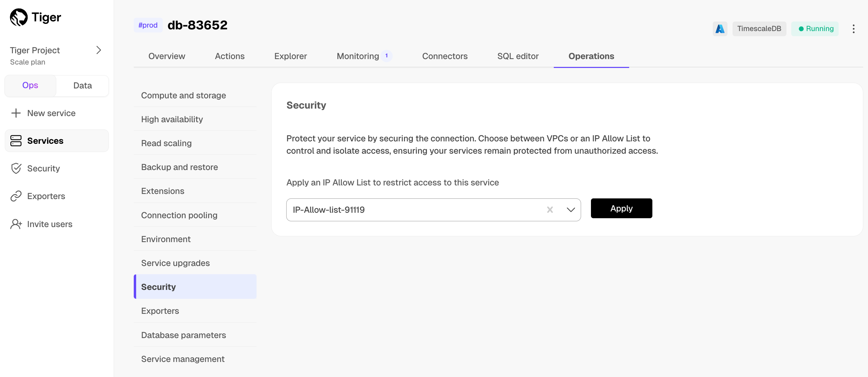Expand the Tiger Project chevron
Screen dimensions: 868x377
[x=99, y=50]
